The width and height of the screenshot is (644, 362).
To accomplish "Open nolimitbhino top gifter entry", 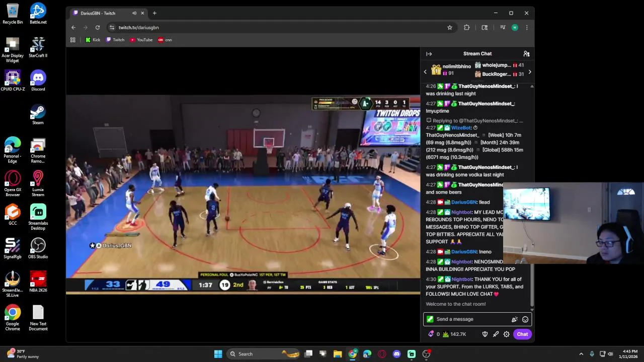I will 451,70.
